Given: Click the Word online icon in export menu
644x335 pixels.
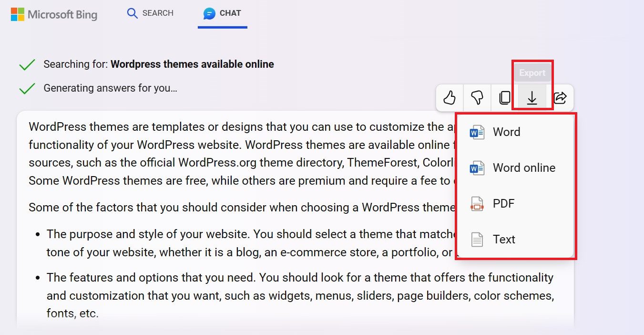Looking at the screenshot, I should [x=477, y=167].
